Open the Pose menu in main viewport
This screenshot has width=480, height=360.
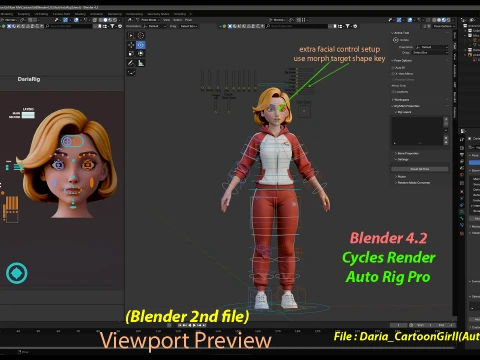[188, 20]
